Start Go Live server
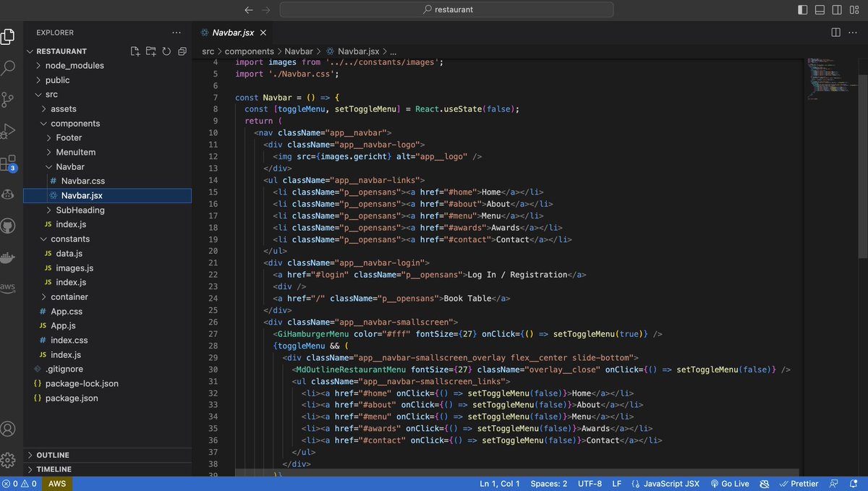868x491 pixels. click(729, 484)
